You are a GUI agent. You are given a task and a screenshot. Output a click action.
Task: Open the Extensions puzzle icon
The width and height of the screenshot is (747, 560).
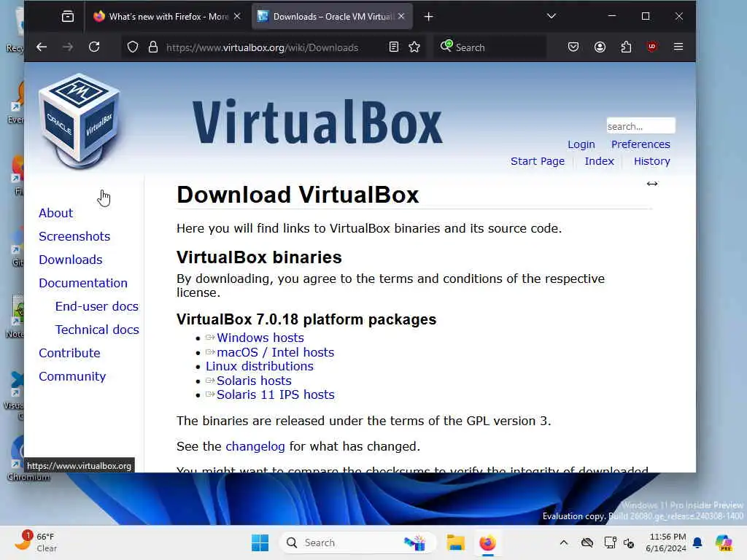pos(626,47)
